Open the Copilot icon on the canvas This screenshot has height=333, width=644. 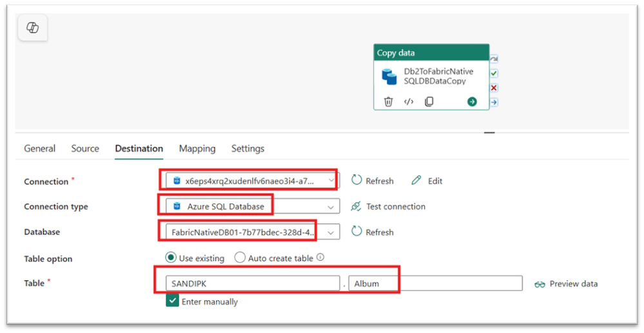(33, 28)
